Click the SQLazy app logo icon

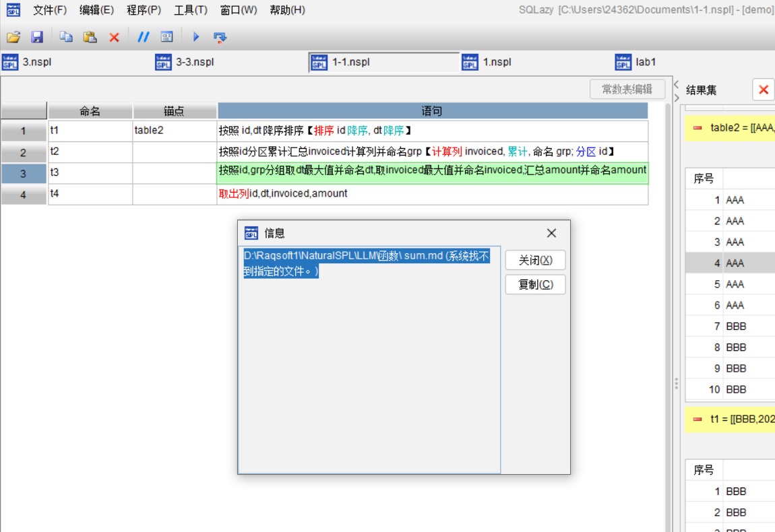(x=13, y=9)
